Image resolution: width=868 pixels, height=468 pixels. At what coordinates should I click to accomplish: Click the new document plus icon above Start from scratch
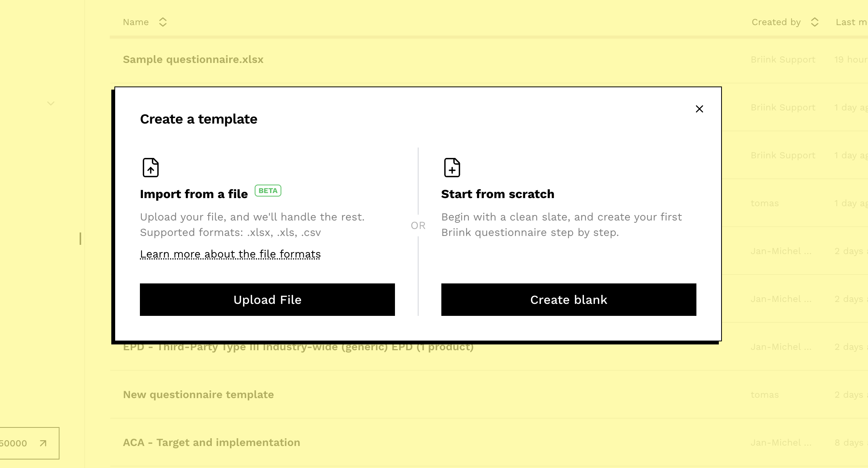(x=452, y=168)
